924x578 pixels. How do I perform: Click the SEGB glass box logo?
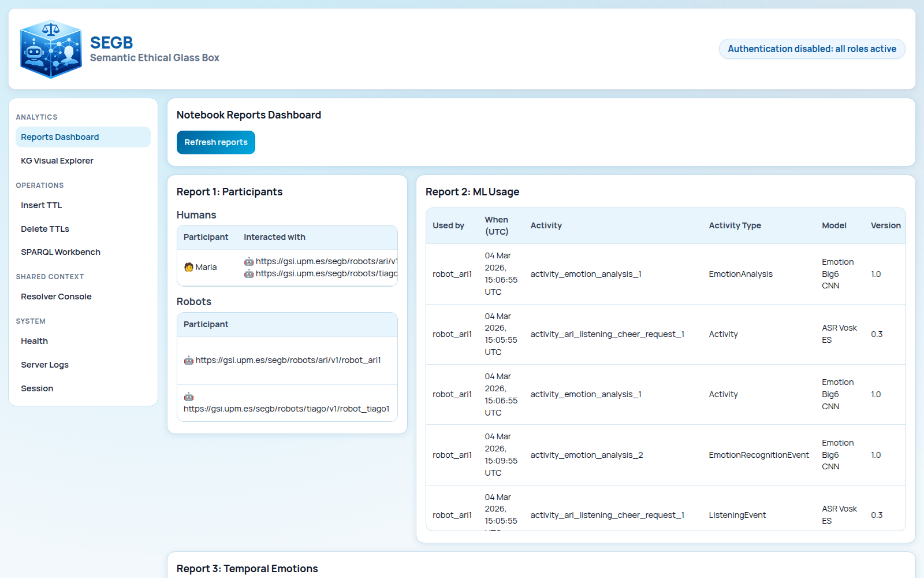click(51, 49)
